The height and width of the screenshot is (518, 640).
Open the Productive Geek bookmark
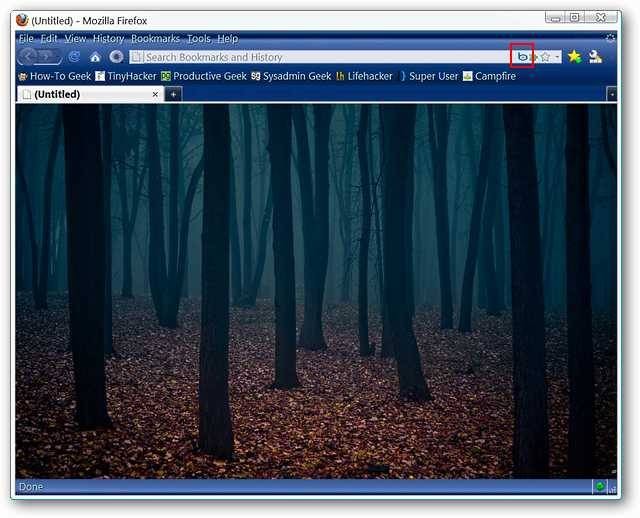point(204,76)
